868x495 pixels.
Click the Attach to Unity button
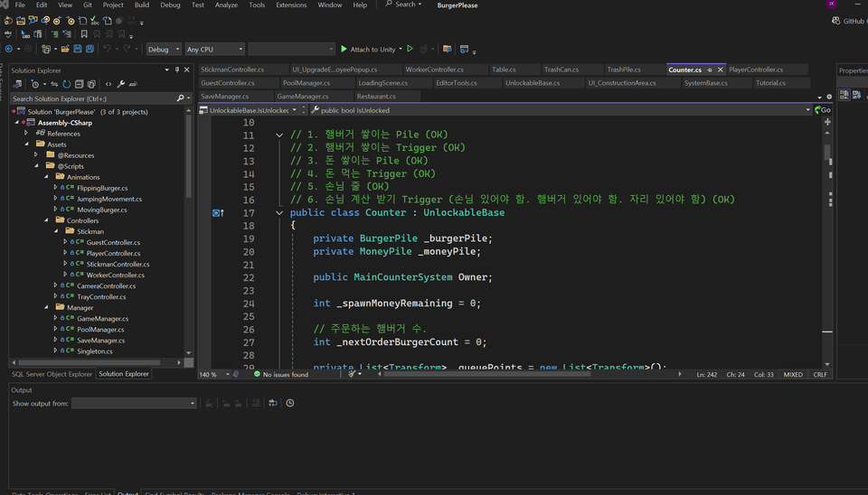coord(368,49)
